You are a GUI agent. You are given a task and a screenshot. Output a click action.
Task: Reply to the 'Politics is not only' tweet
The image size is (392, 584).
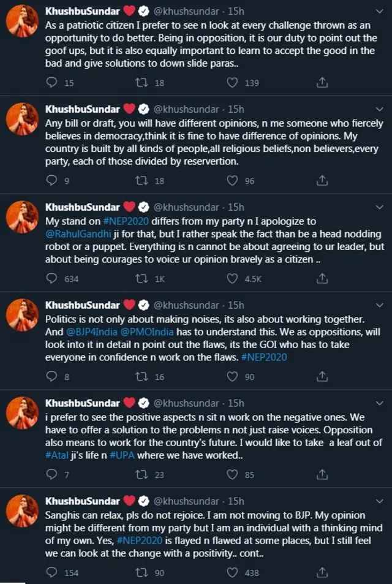[52, 377]
